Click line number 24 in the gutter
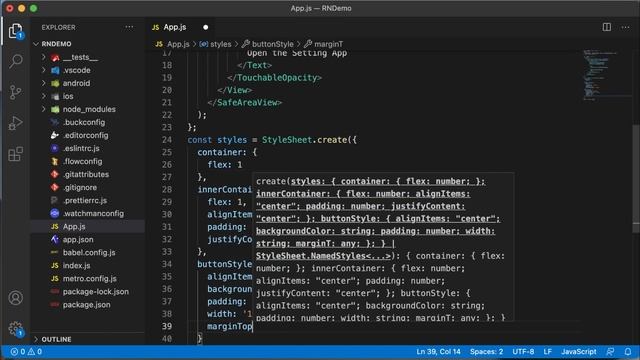The width and height of the screenshot is (640, 360). click(x=167, y=140)
